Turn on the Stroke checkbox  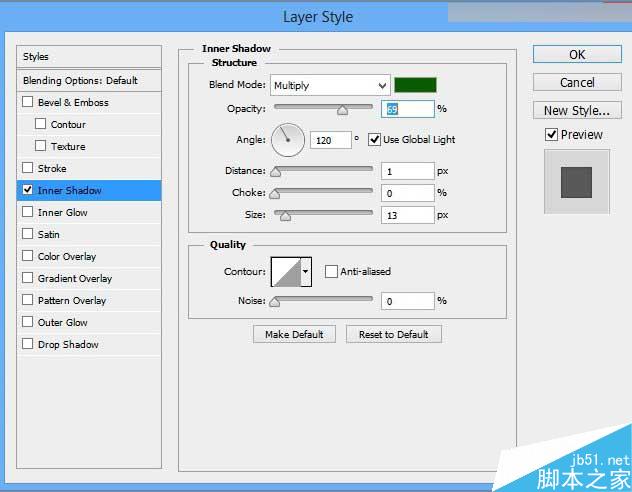[27, 168]
